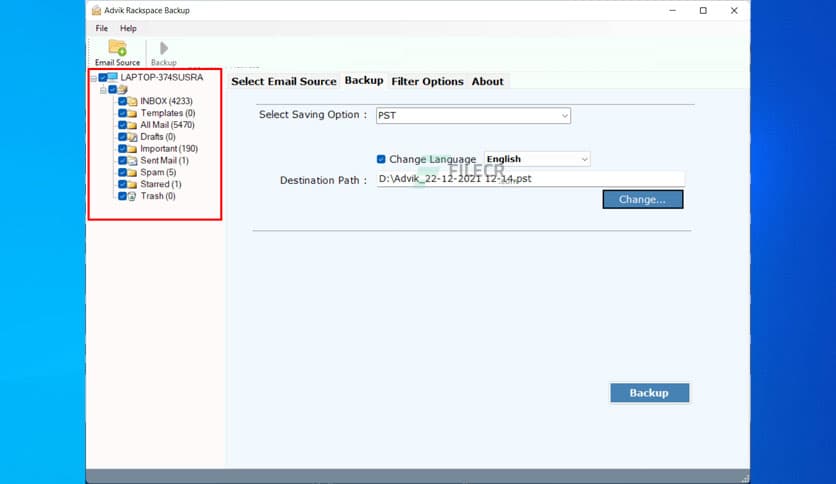Uncheck the All Mail (5470) checkbox
This screenshot has width=836, height=484.
122,125
